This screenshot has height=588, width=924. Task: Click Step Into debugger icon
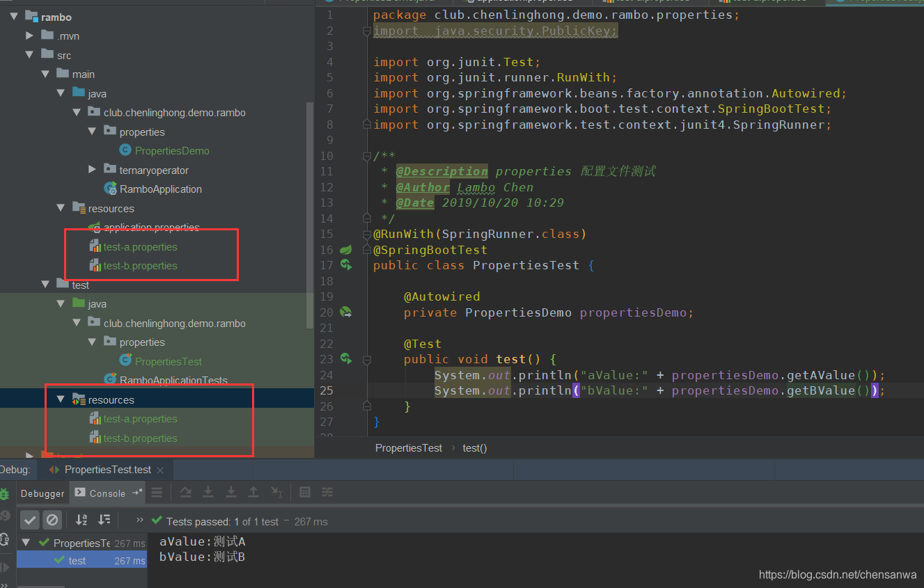[207, 493]
